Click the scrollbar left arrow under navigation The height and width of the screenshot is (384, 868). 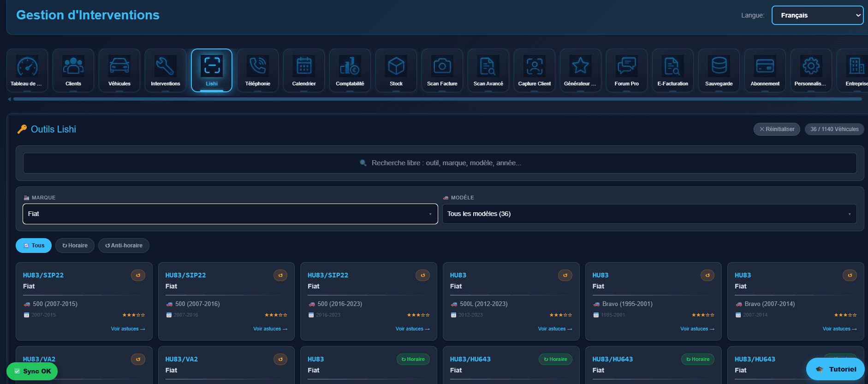coord(9,99)
